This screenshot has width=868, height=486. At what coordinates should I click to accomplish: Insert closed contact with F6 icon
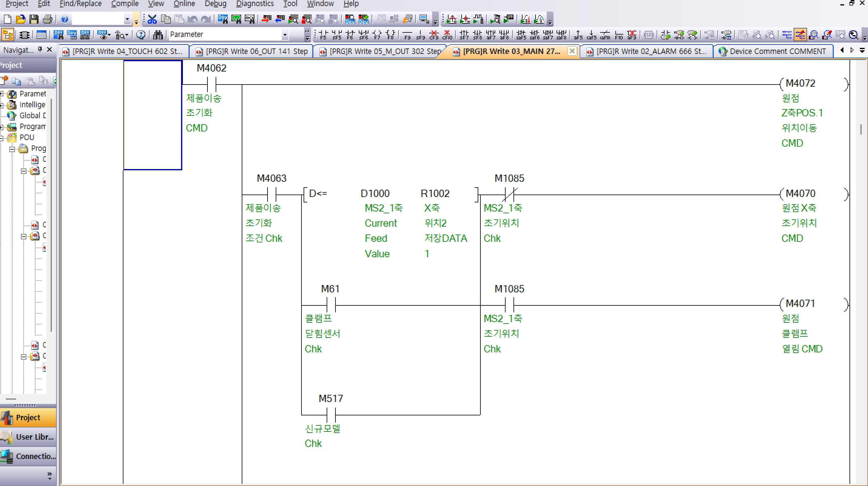tap(350, 35)
